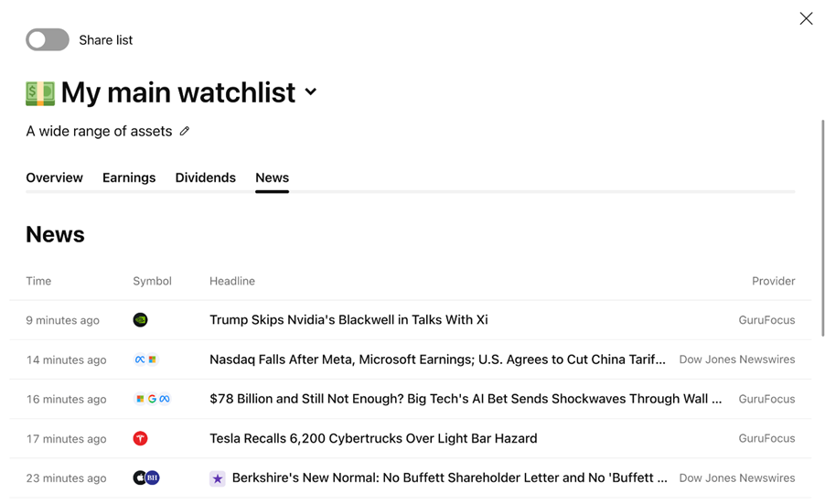Click the Provider column header
The image size is (825, 504).
click(774, 281)
